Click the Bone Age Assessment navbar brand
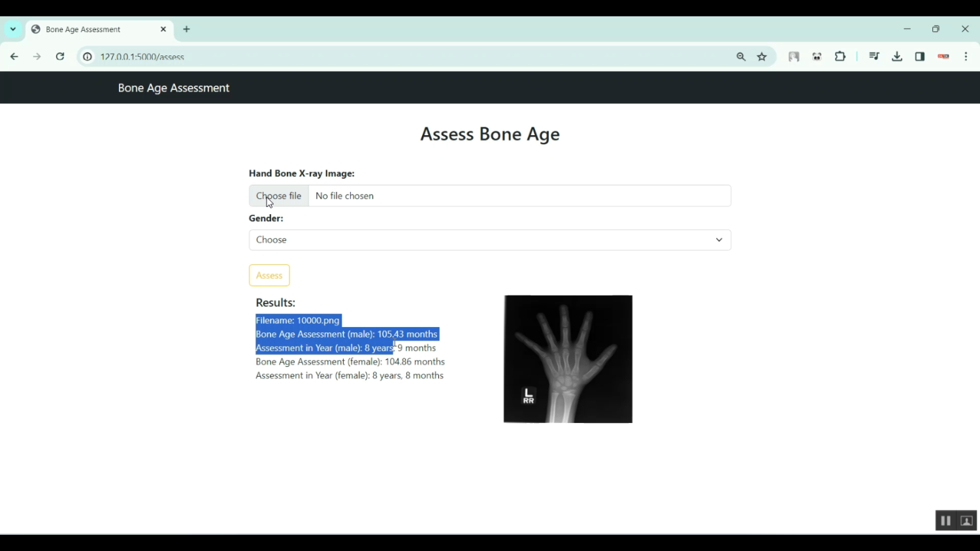This screenshot has height=551, width=980. 173,88
